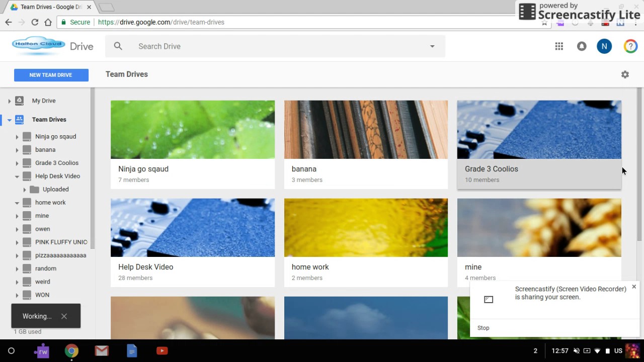The width and height of the screenshot is (644, 362).
Task: Open the account avatar labeled N
Action: tap(604, 46)
